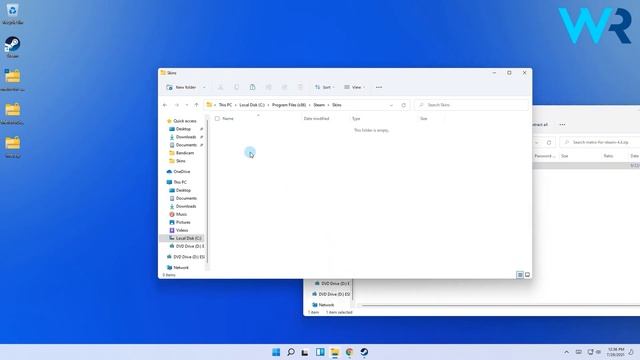Screen dimensions: 640x360
Task: Click the refresh icon in background zip window
Action: click(549, 143)
